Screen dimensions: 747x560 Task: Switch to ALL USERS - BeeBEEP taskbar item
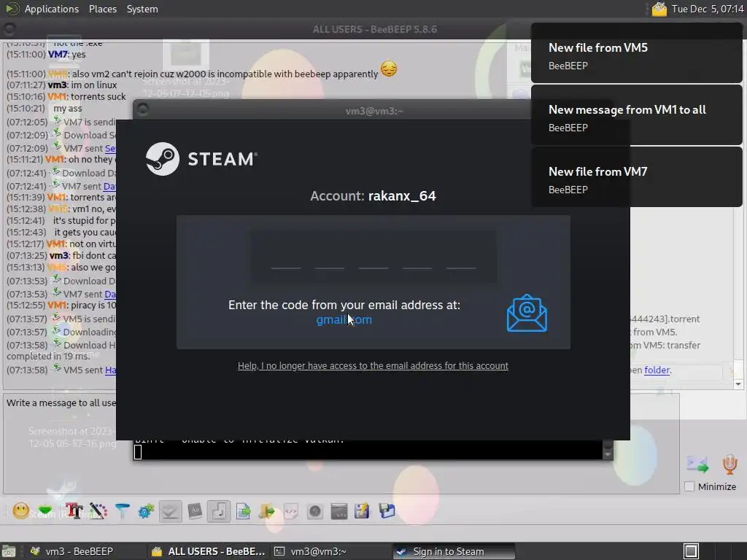point(208,551)
